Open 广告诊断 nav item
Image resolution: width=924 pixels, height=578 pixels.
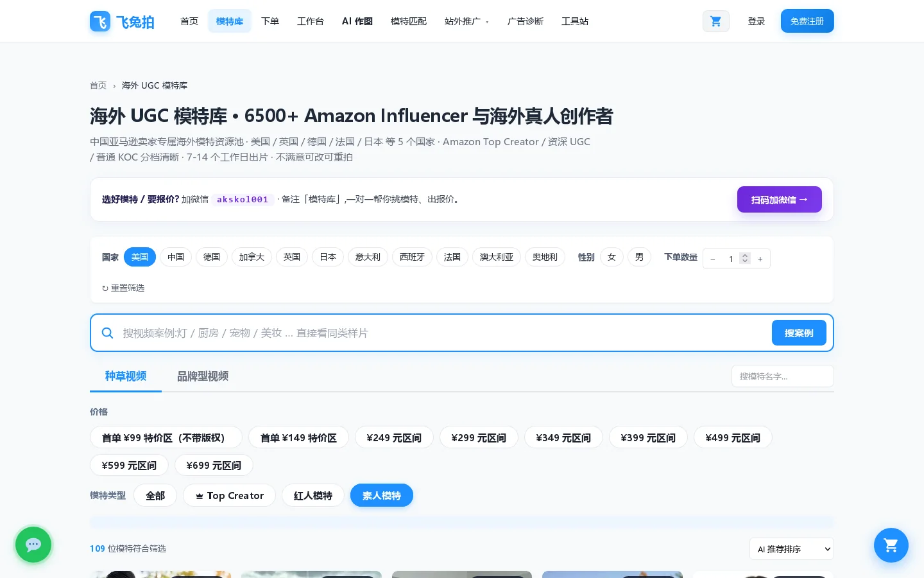point(526,21)
